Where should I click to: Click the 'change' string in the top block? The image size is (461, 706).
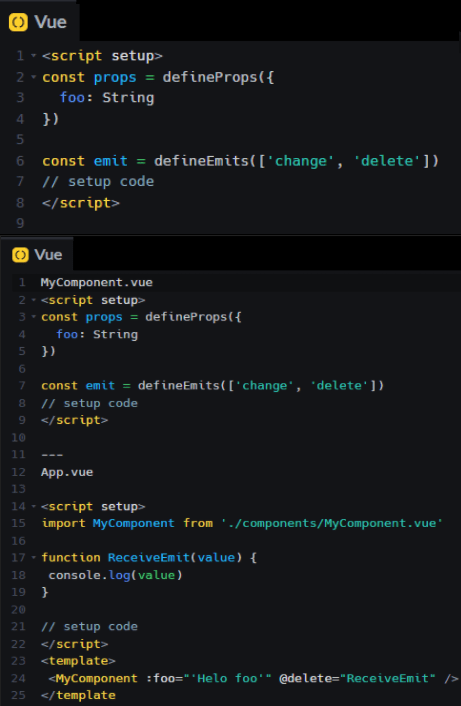click(301, 161)
